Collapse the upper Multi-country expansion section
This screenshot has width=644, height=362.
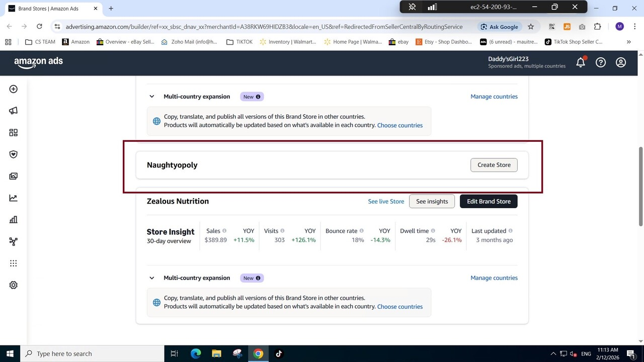coord(151,97)
